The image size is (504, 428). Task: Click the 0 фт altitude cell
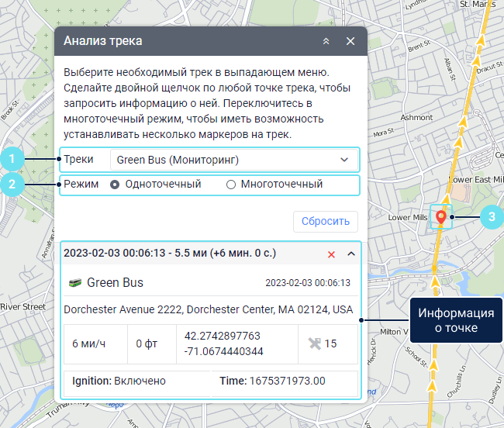pos(152,344)
